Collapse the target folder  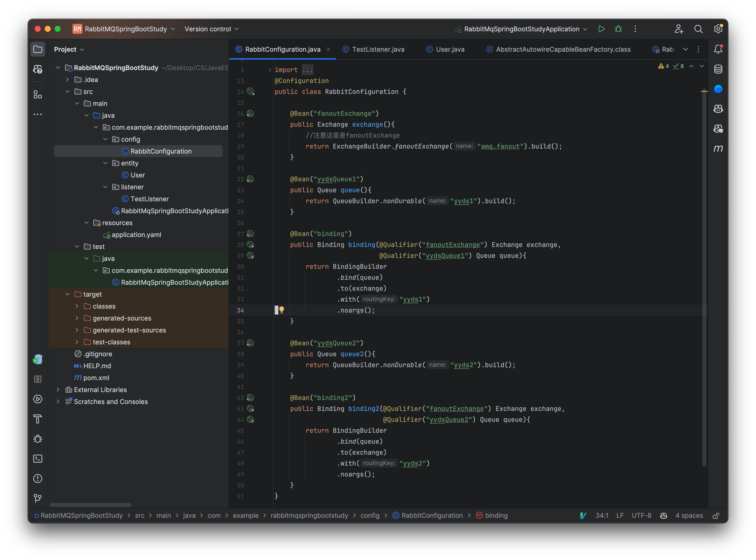pos(68,294)
